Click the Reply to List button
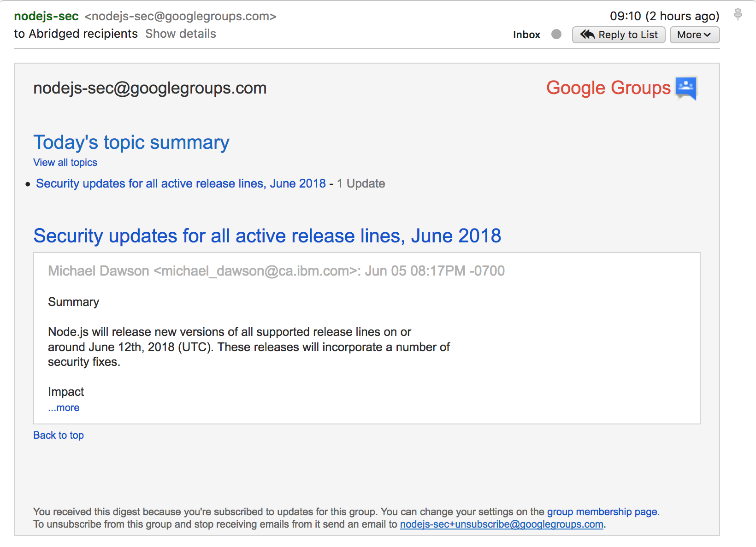The height and width of the screenshot is (547, 756). [x=618, y=35]
